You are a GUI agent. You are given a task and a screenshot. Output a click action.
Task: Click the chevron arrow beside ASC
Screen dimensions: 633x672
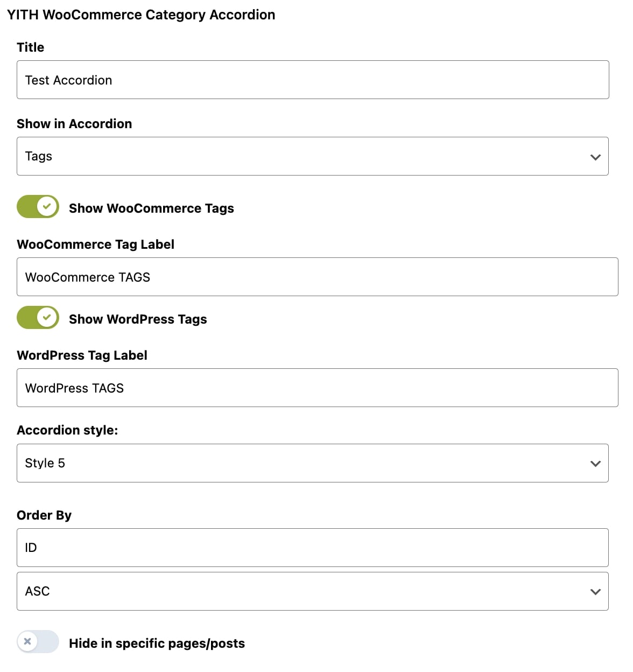tap(595, 592)
